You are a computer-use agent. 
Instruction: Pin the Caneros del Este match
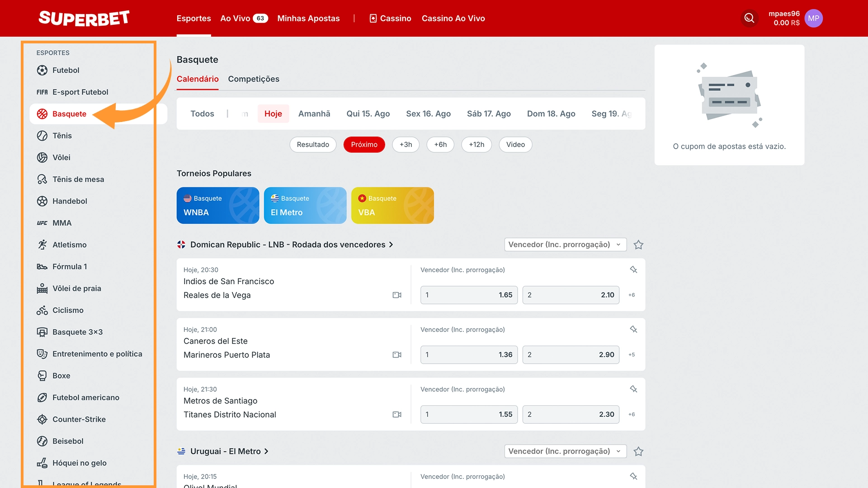(633, 329)
